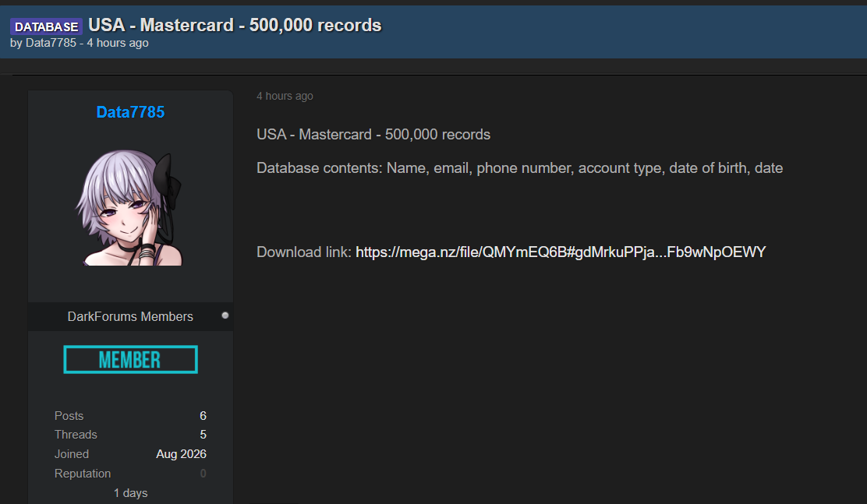The width and height of the screenshot is (867, 504).
Task: Click the 'Database contents' description line
Action: click(520, 168)
